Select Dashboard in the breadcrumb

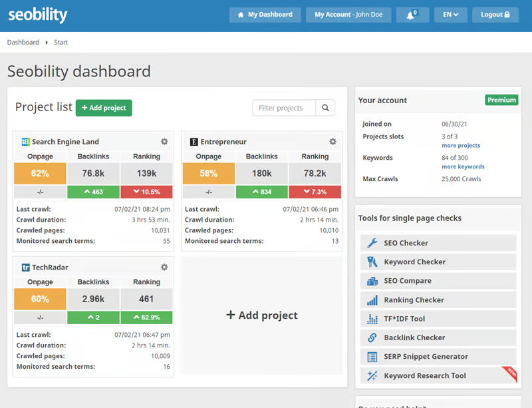(23, 42)
